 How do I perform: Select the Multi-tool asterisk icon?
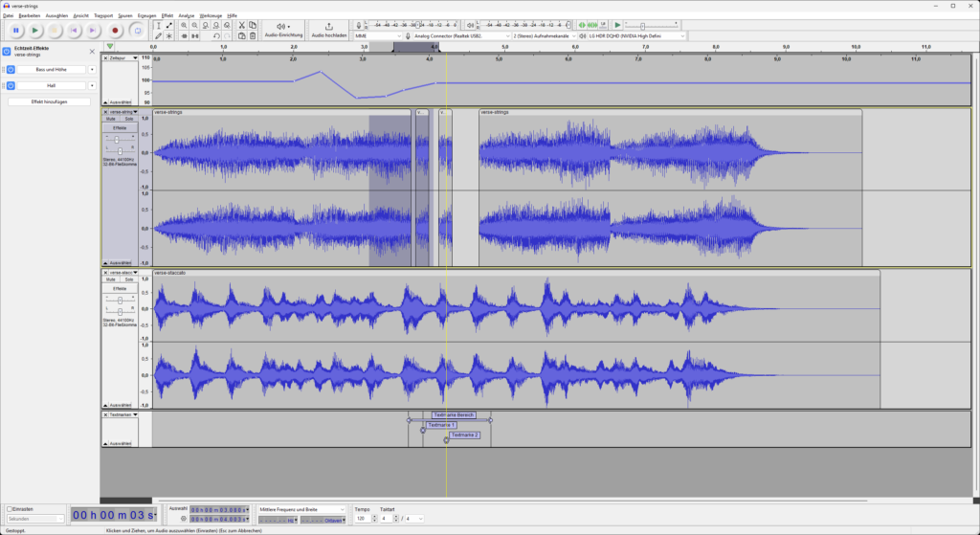[x=168, y=36]
